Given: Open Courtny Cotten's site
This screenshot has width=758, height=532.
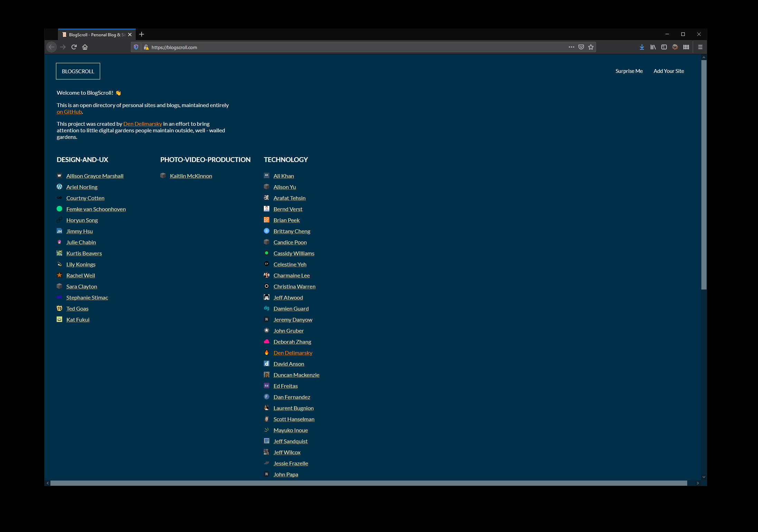Looking at the screenshot, I should [x=85, y=198].
